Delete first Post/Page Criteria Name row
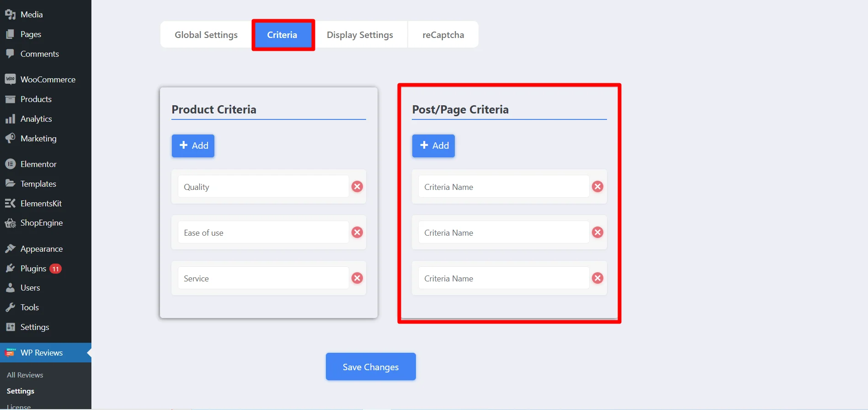This screenshot has width=868, height=410. 597,187
